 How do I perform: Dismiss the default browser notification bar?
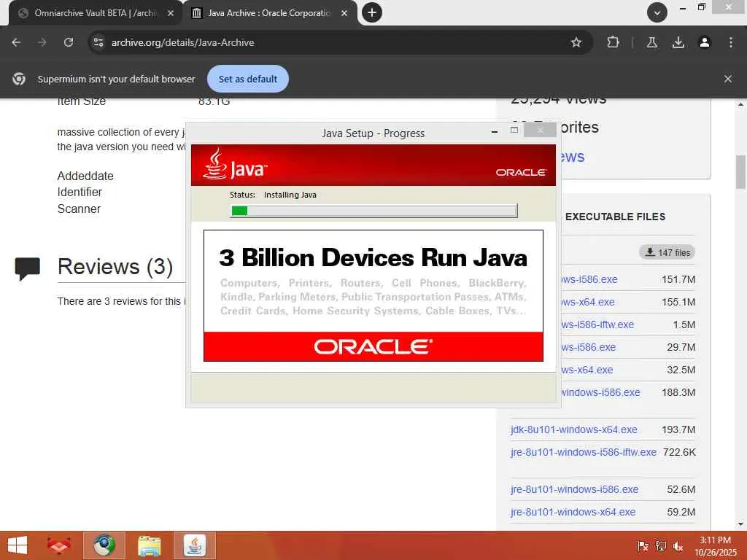[728, 79]
